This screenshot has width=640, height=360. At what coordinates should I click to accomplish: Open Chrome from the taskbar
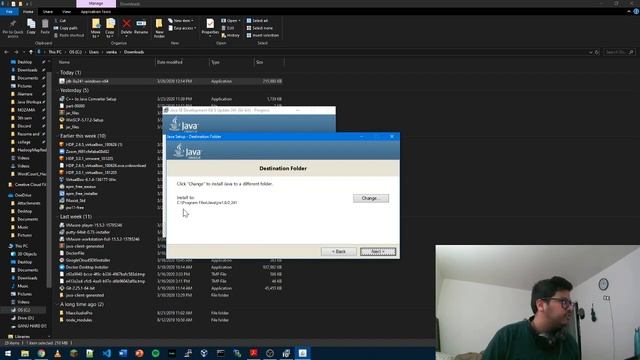pyautogui.click(x=41, y=353)
